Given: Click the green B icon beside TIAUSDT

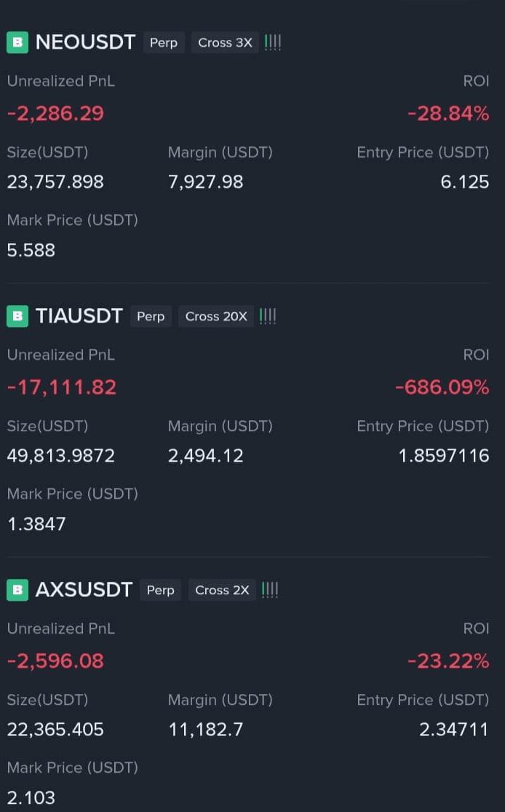Looking at the screenshot, I should pyautogui.click(x=17, y=316).
